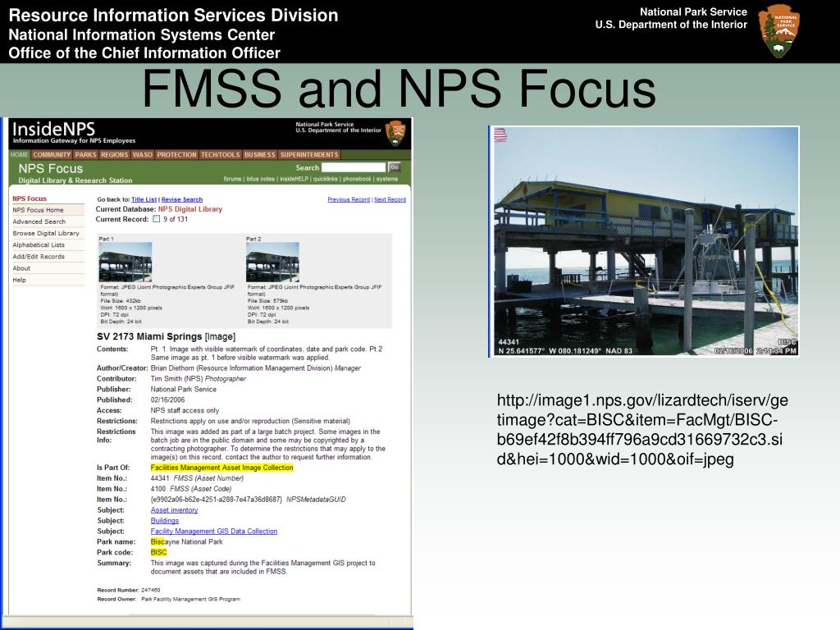This screenshot has height=630, width=840.
Task: Open Add/Edit Records in sidebar
Action: pos(39,257)
